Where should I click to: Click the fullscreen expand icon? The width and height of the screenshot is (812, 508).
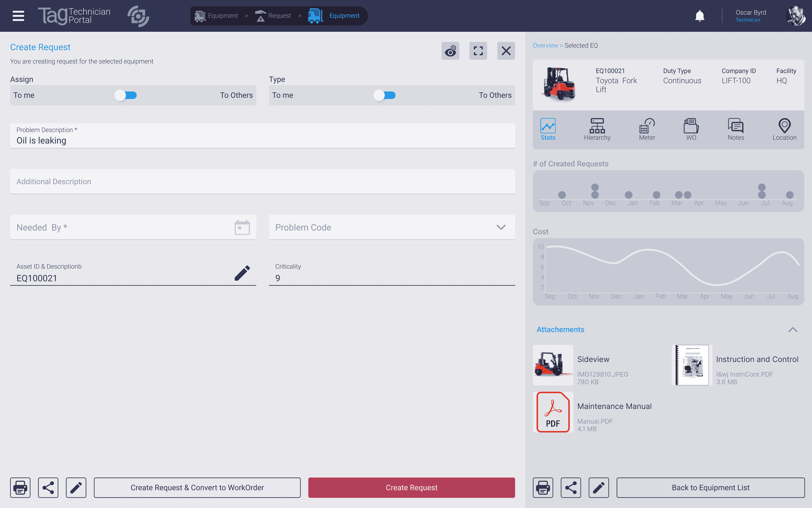tap(478, 51)
